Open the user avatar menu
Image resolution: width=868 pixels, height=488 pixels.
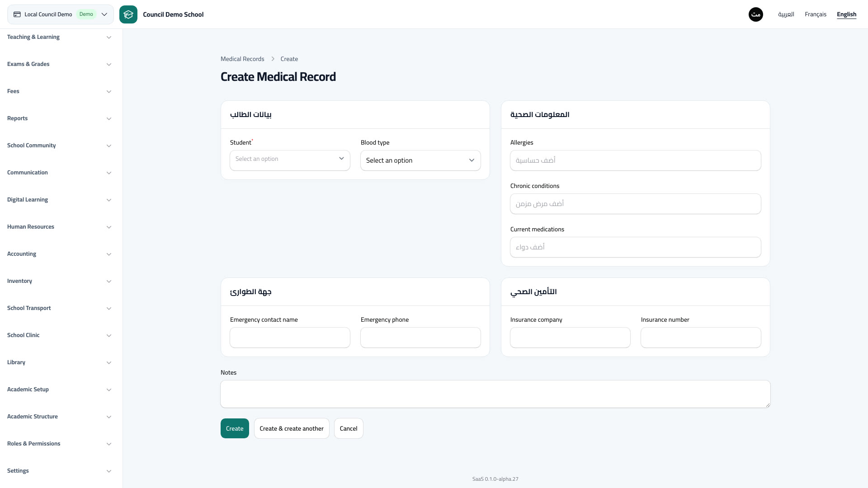756,14
